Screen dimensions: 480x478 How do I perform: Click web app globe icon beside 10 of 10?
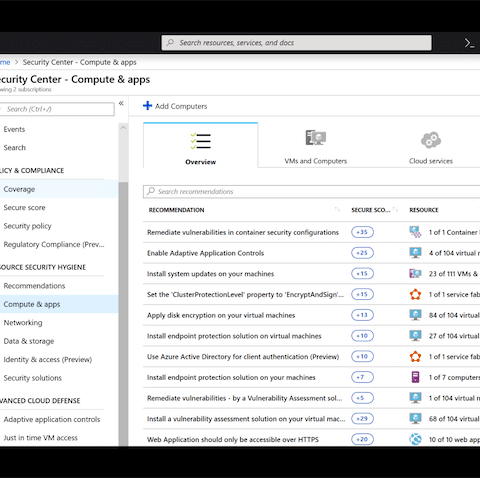pyautogui.click(x=415, y=439)
